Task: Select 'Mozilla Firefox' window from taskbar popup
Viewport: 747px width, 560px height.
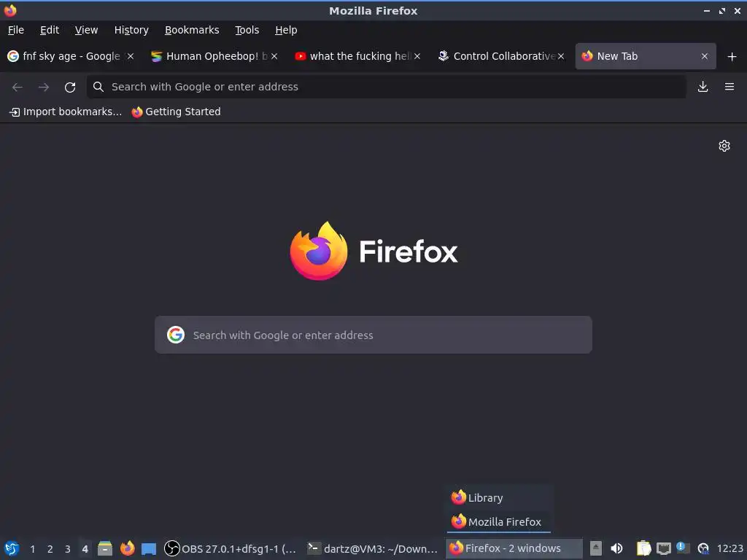Action: [499, 522]
